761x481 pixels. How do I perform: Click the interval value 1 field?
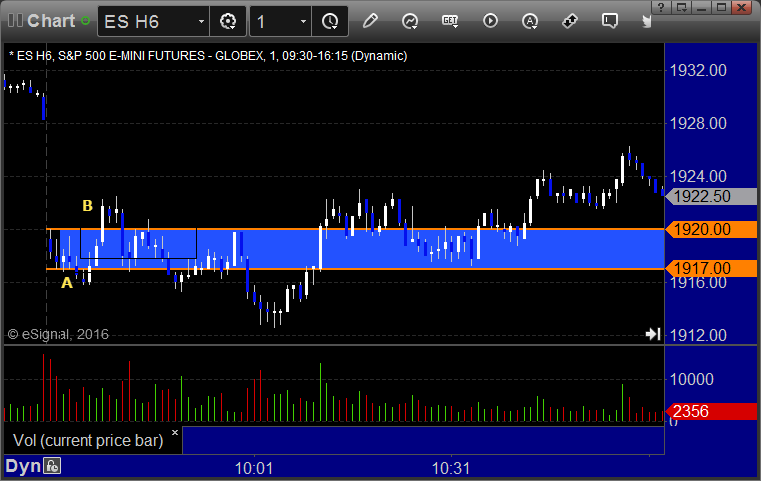(280, 21)
